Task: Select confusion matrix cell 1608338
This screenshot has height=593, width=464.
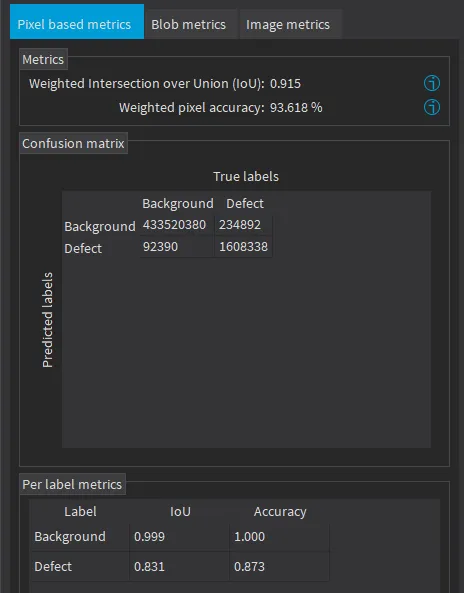Action: (243, 247)
